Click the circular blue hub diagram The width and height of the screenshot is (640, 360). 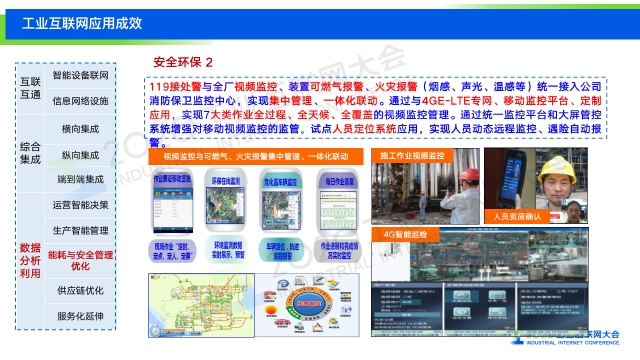[308, 305]
